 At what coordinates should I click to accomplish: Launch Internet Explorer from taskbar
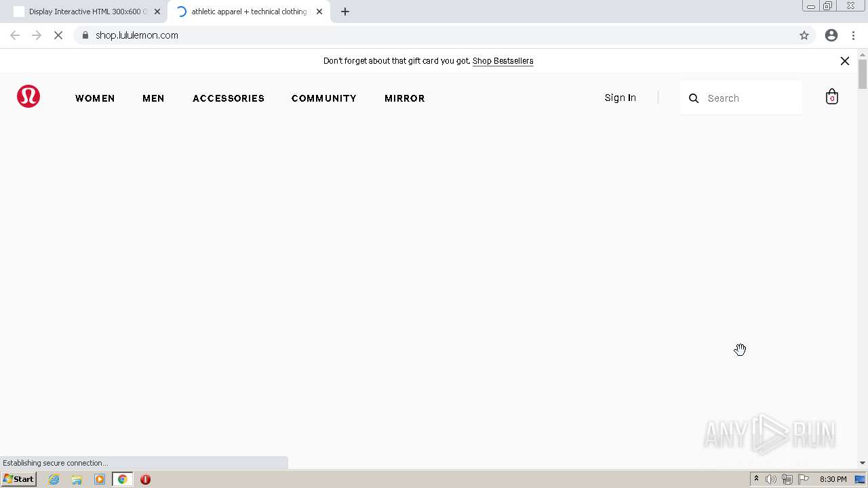pyautogui.click(x=54, y=479)
